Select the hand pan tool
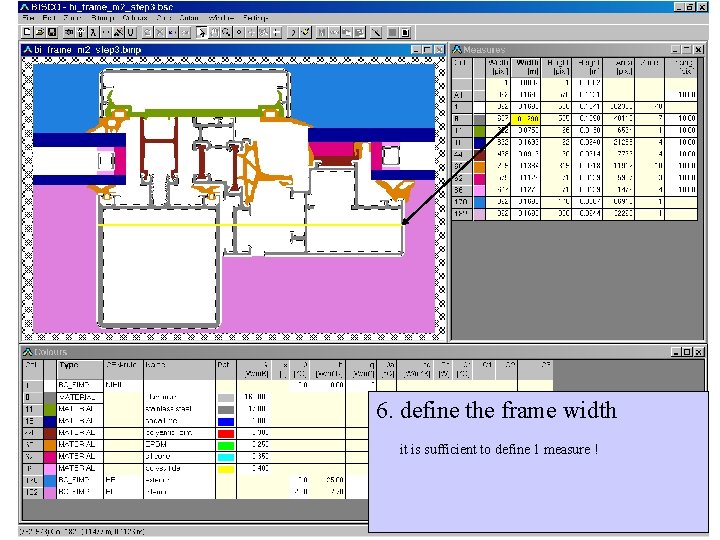Screen dimensions: 720x540 (x=214, y=32)
